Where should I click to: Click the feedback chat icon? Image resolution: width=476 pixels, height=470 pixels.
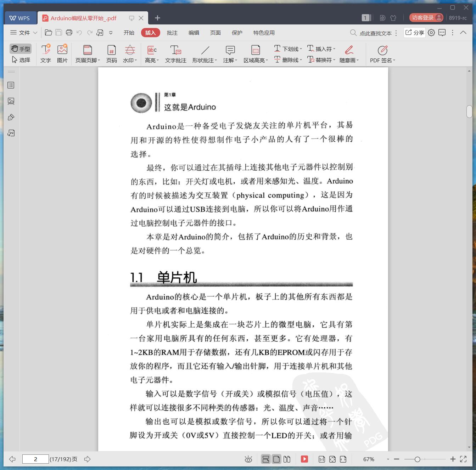click(442, 33)
